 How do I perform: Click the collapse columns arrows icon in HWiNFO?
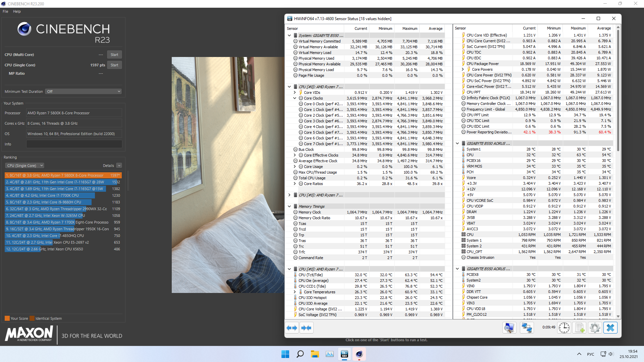pos(306,328)
